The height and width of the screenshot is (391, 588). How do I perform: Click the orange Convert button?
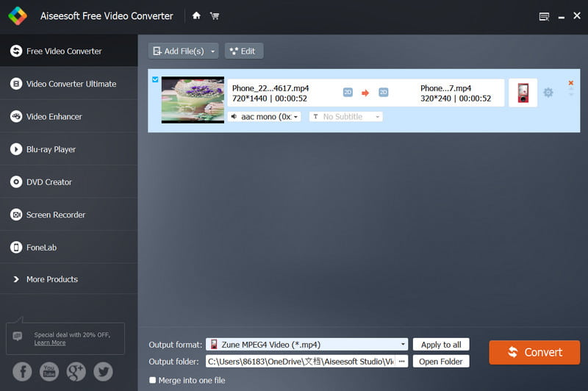(534, 352)
